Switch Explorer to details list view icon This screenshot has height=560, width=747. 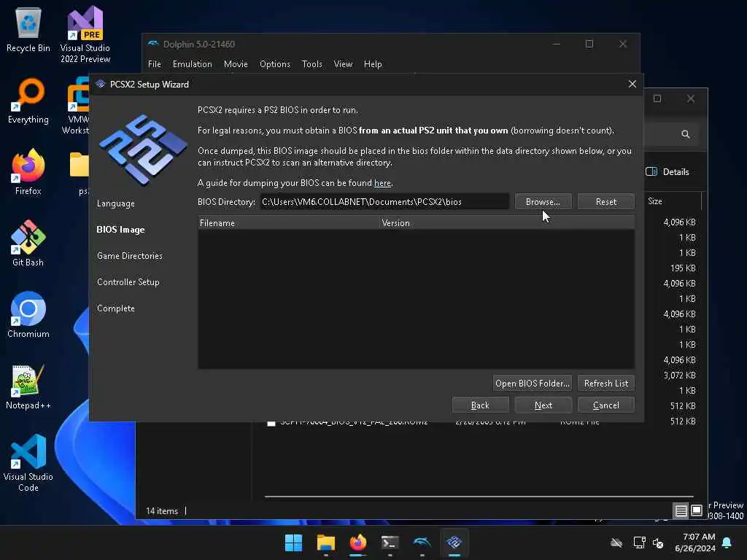click(681, 511)
